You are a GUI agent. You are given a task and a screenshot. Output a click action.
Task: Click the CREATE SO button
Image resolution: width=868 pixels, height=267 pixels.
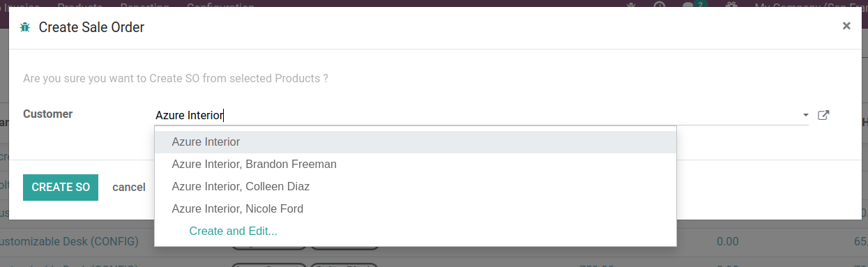tap(61, 188)
